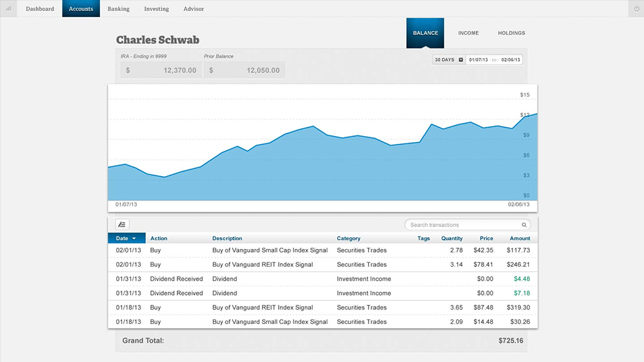
Task: Click the magnifier icon in search transactions
Action: pyautogui.click(x=524, y=225)
